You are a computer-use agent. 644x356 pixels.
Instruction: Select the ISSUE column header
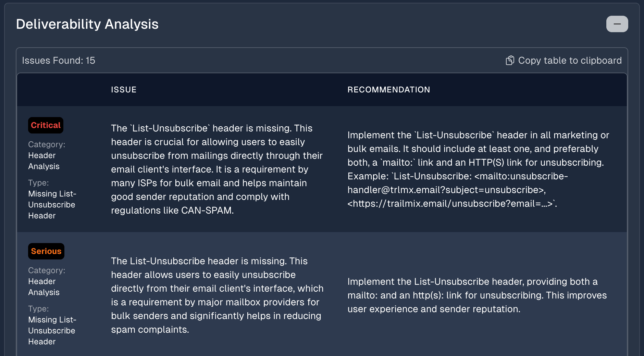(124, 90)
